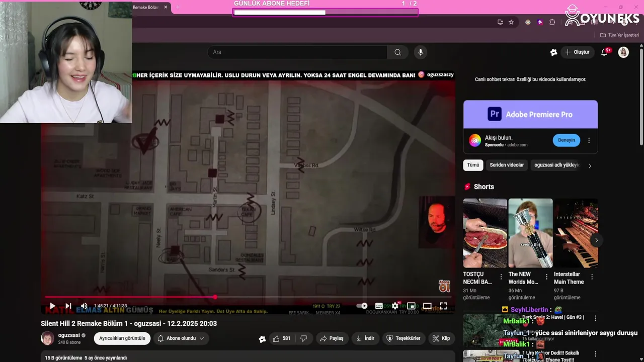
Task: Open the Tüm Yer İşaretleri bookmarks folder
Action: [619, 35]
